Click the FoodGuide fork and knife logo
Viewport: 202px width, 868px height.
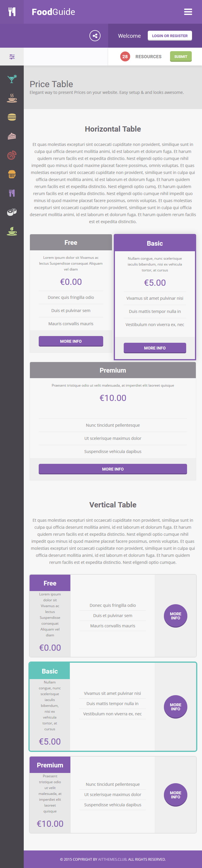(12, 12)
